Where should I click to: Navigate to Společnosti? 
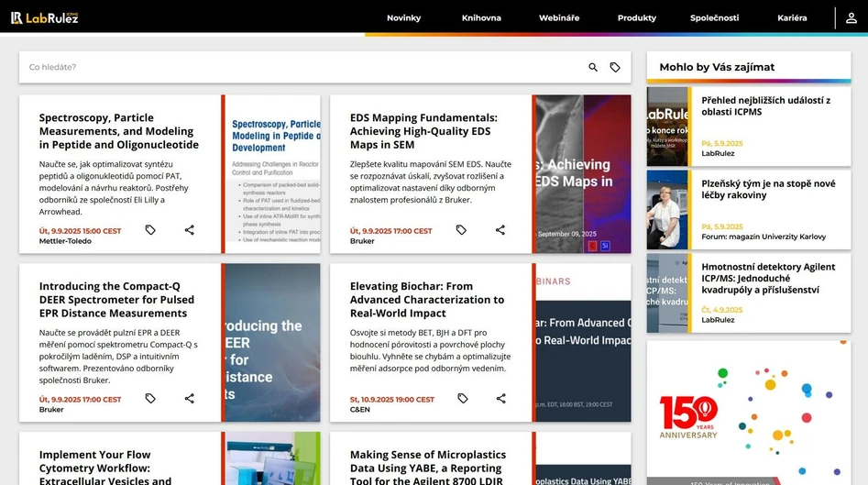click(x=714, y=17)
